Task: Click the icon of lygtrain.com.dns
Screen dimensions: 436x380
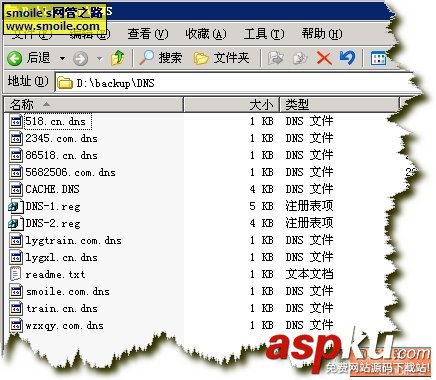Action: [16, 240]
